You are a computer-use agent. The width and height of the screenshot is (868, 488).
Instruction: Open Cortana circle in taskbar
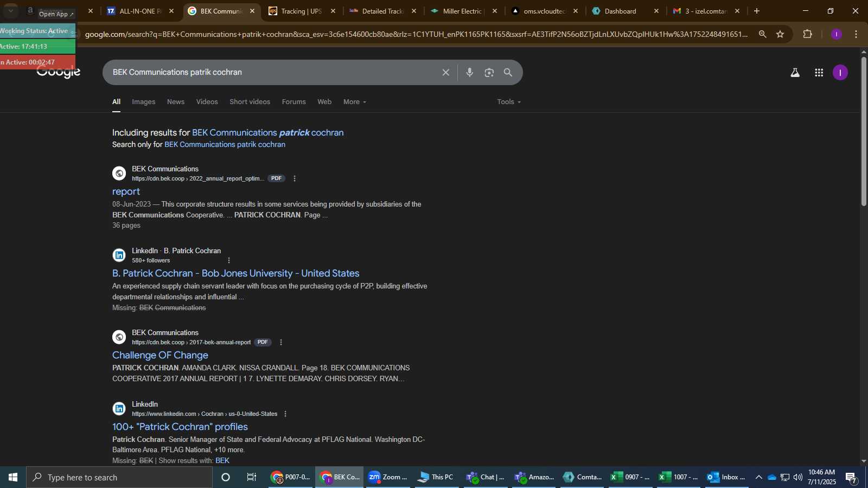point(226,477)
